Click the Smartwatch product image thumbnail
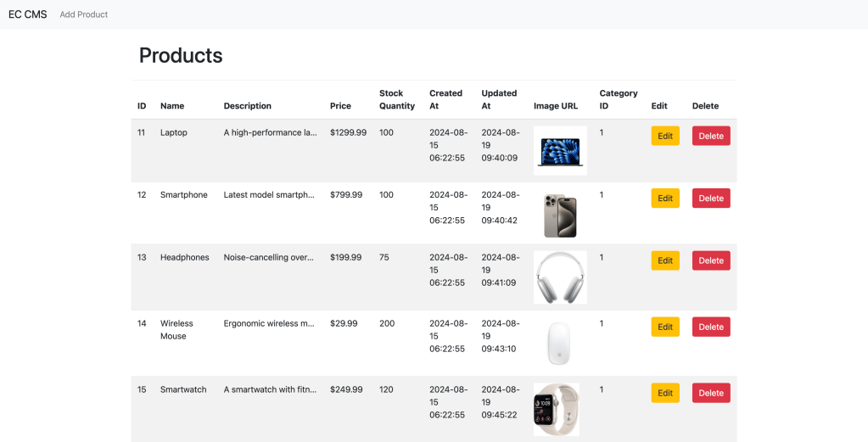868x442 pixels. 557,409
